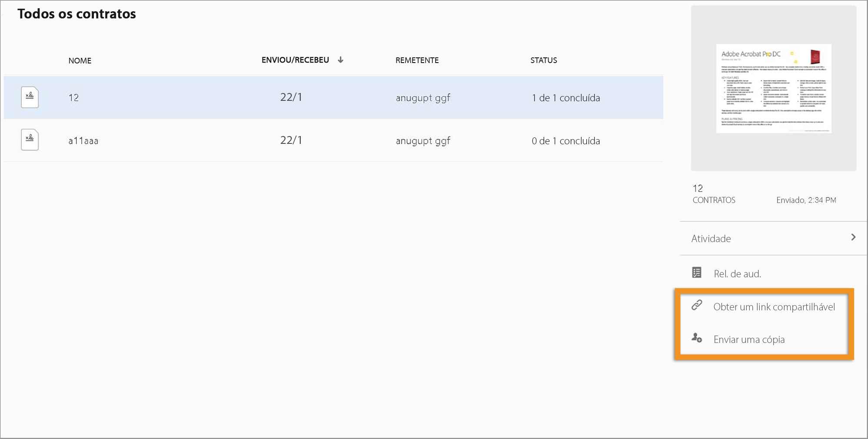
Task: Click the document icon beside a11aaa
Action: click(x=30, y=140)
